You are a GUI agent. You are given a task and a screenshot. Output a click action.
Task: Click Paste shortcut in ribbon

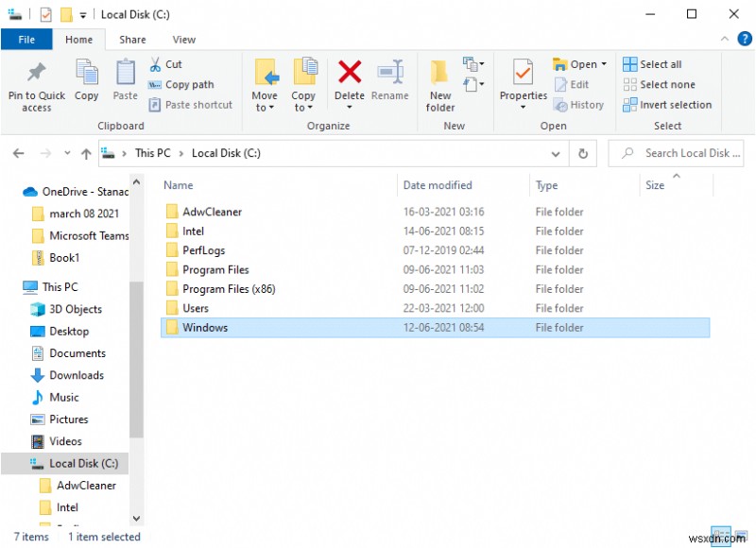191,105
